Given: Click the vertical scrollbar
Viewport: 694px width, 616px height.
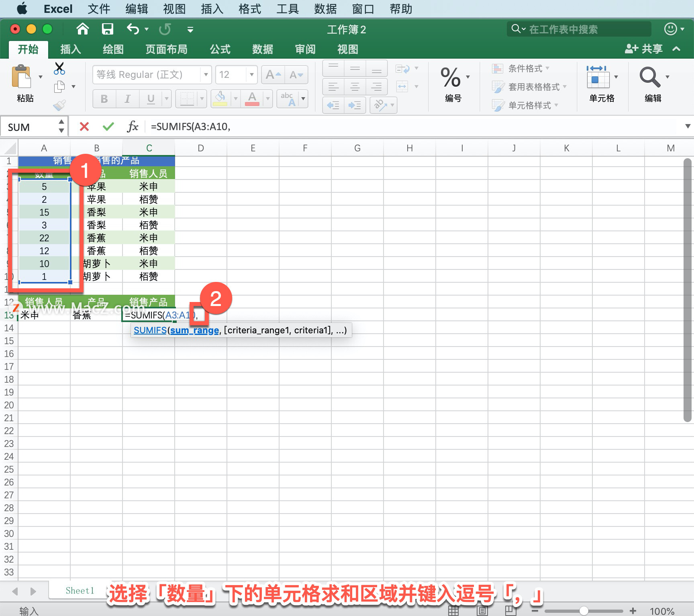Looking at the screenshot, I should point(688,290).
